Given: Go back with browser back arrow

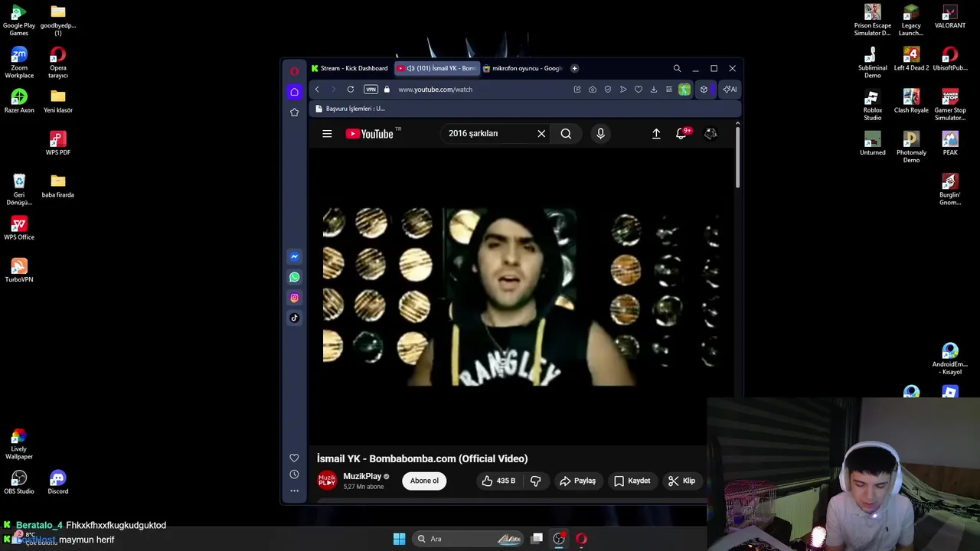Looking at the screenshot, I should point(317,90).
